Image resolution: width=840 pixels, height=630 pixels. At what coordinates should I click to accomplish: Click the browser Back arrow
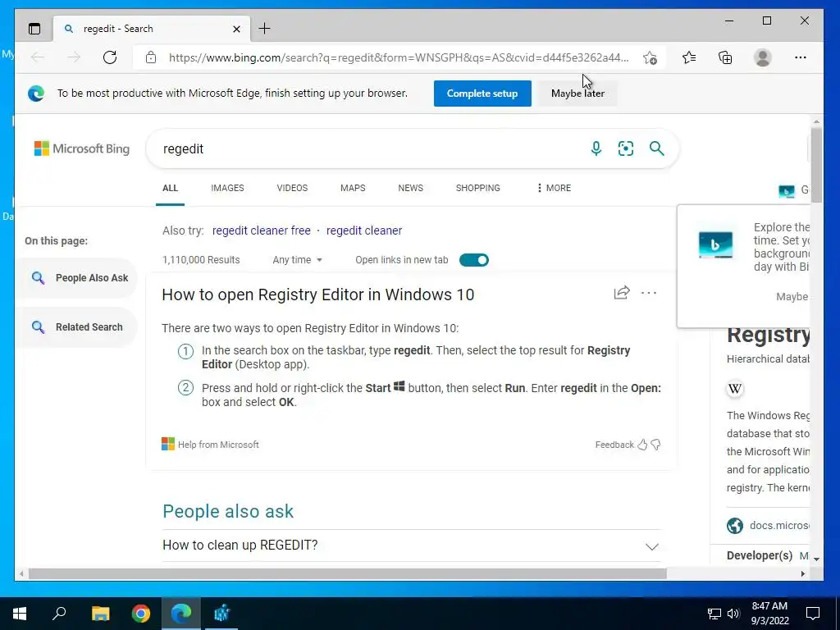point(38,57)
